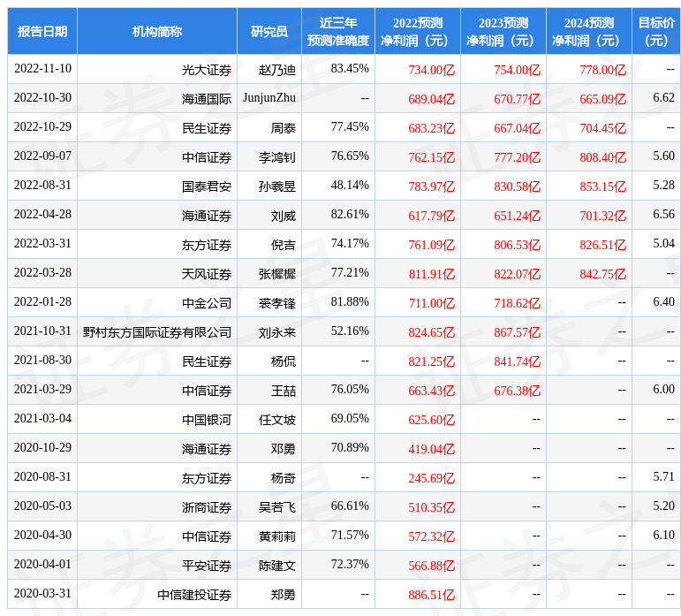Click researcher 张樨樨
This screenshot has width=681, height=616.
coord(277,274)
